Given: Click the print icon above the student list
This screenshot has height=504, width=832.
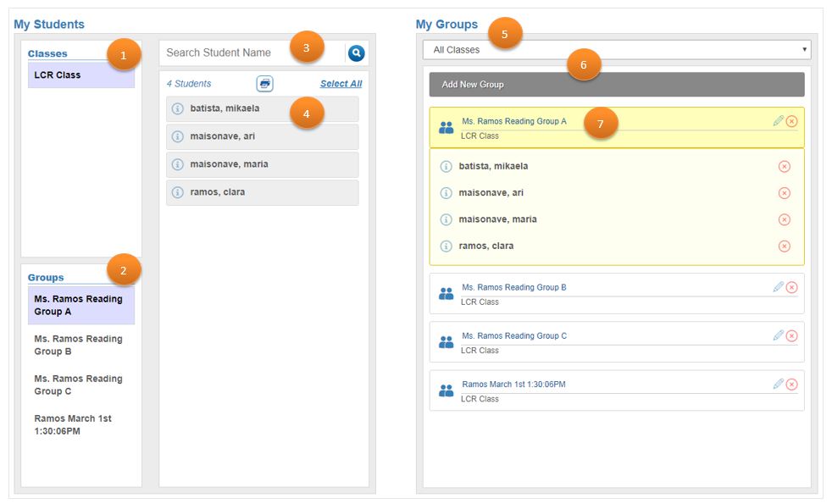Looking at the screenshot, I should pyautogui.click(x=267, y=83).
